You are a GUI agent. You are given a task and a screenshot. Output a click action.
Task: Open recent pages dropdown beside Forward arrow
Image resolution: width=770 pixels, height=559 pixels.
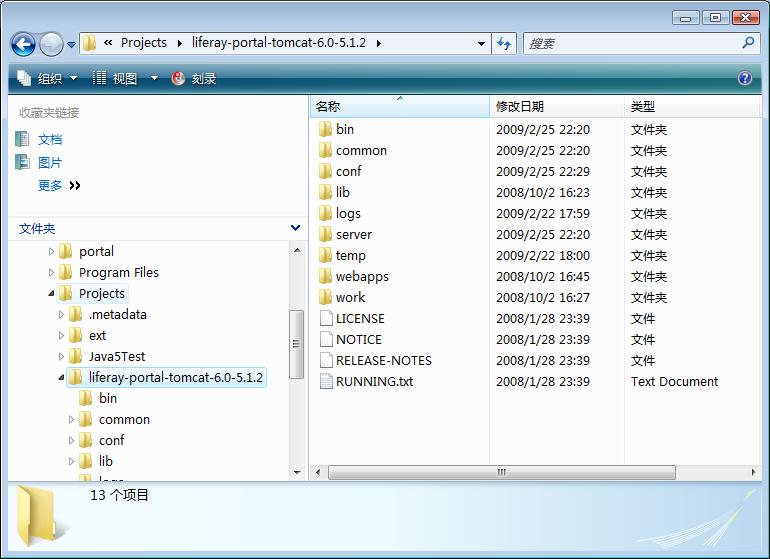pos(71,45)
